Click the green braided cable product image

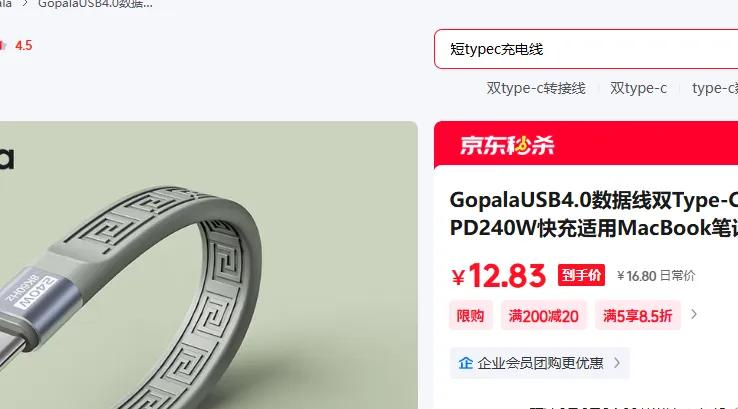[209, 265]
